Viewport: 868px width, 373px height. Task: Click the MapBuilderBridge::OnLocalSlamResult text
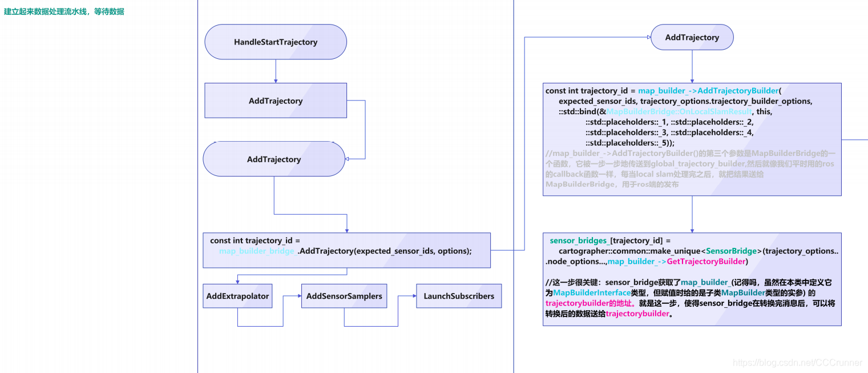point(679,112)
